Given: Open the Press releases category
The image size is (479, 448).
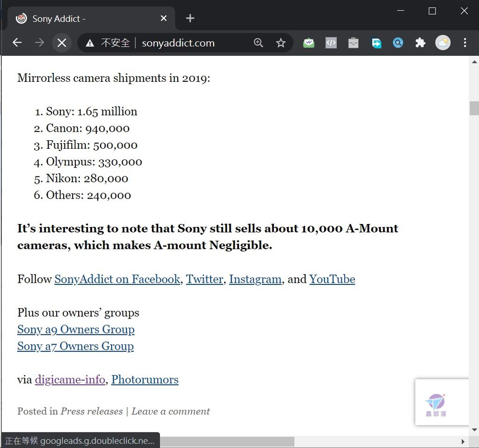Looking at the screenshot, I should coord(92,412).
